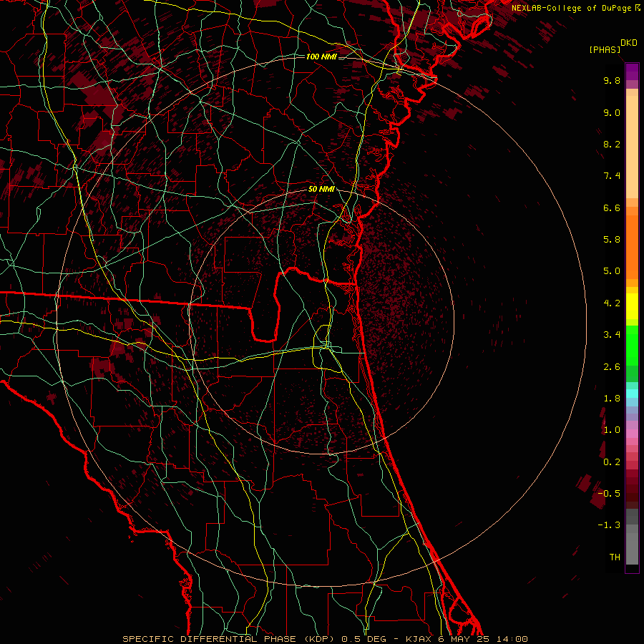
Task: Click the 0.2 scale value
Action: tap(612, 462)
